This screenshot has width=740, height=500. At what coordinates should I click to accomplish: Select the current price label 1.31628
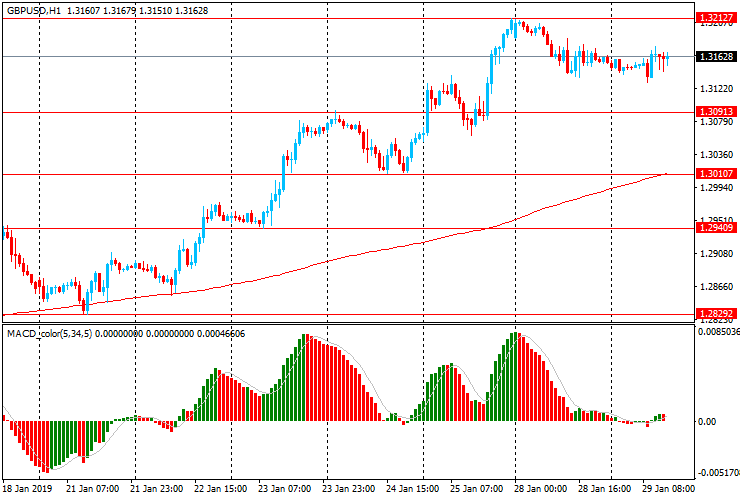[x=716, y=56]
